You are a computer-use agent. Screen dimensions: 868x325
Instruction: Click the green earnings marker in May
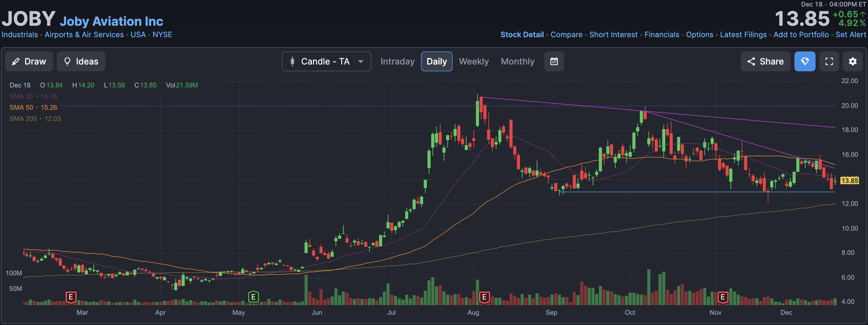coord(253,297)
